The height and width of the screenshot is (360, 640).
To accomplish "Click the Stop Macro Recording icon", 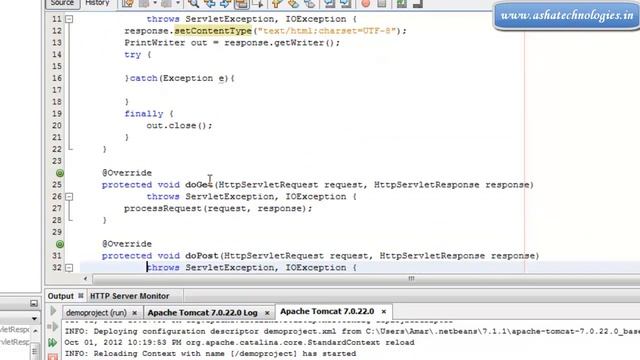I will click(382, 4).
